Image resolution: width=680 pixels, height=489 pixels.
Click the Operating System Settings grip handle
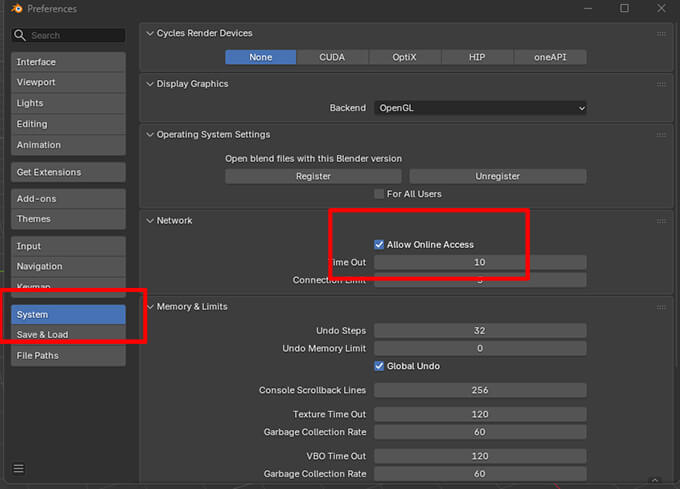(x=661, y=134)
